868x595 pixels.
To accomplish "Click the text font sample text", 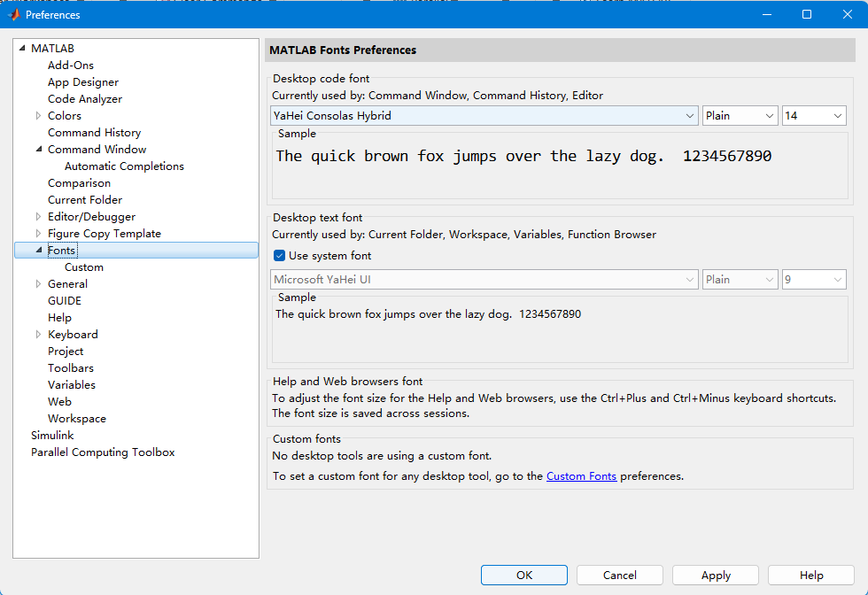I will [x=429, y=314].
